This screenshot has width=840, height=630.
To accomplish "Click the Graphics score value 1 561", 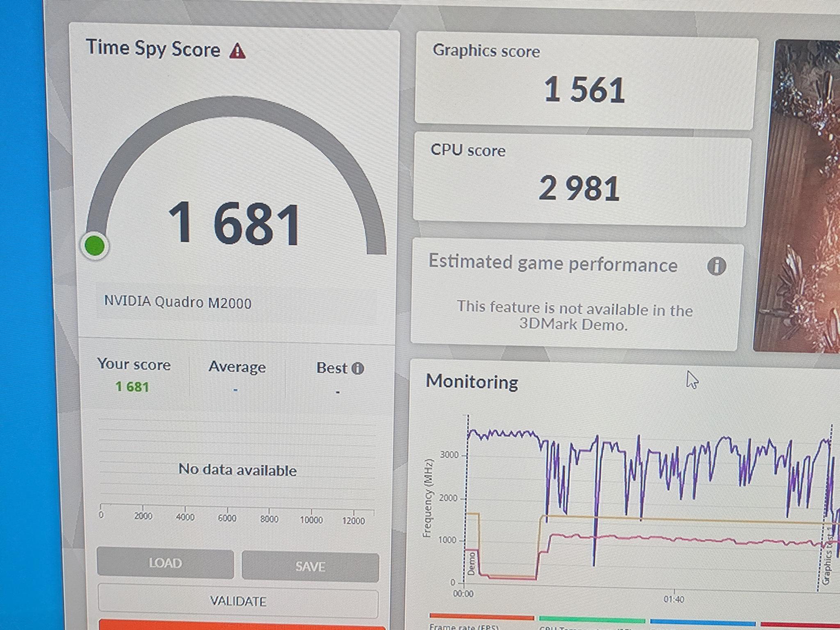I will point(584,90).
